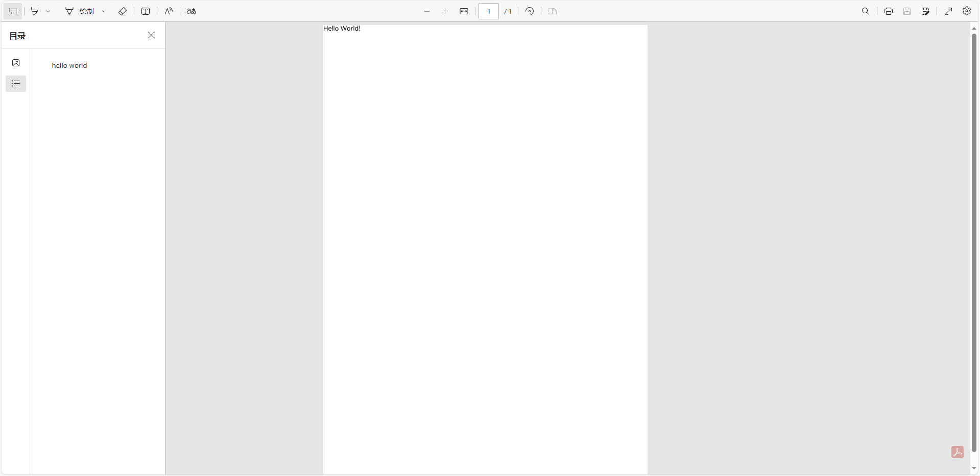Select the eraser tool
This screenshot has height=476, width=980.
coord(123,11)
